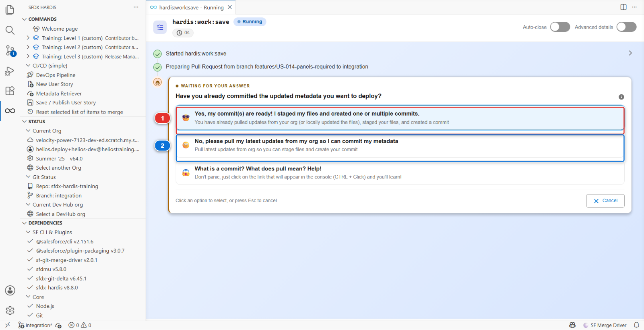This screenshot has height=330, width=644.
Task: Collapse the Core dependencies group
Action: pos(28,297)
